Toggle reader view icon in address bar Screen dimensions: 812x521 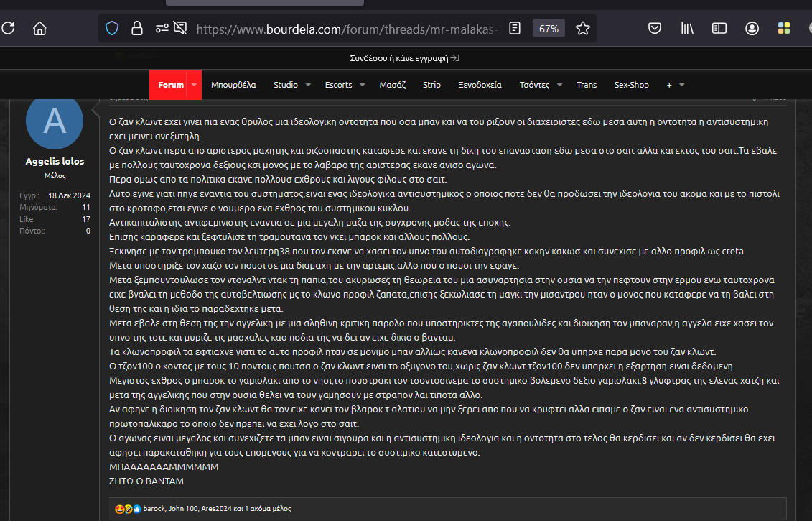[x=515, y=29]
